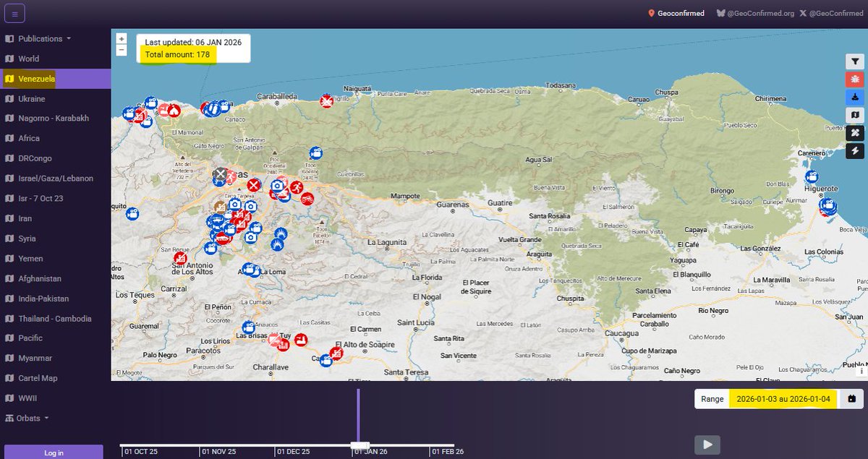Click the date range input field

[783, 398]
